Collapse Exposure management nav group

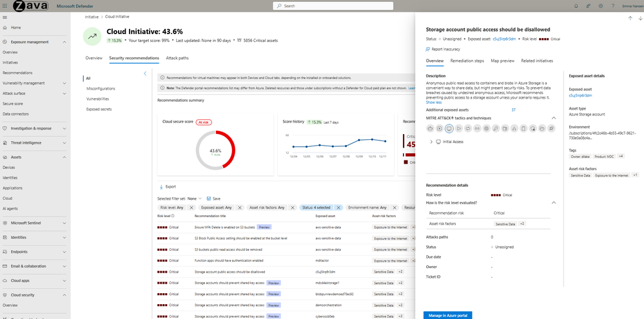[x=64, y=42]
